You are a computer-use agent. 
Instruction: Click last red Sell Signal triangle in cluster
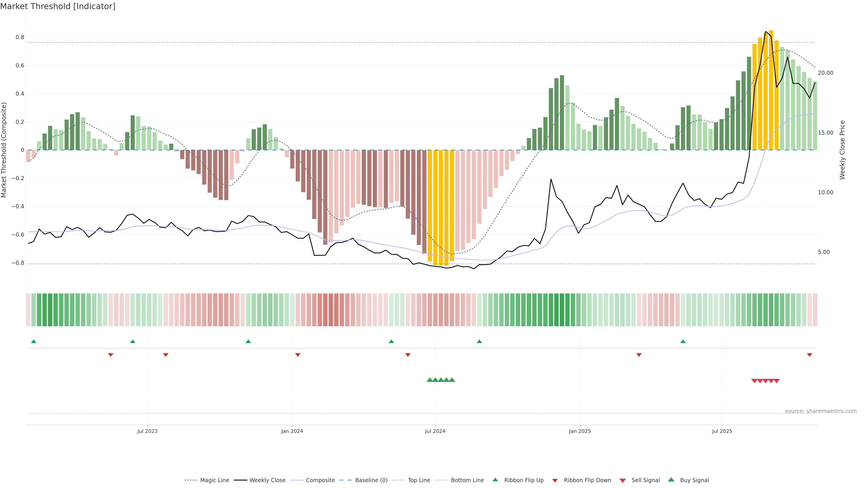(x=777, y=381)
